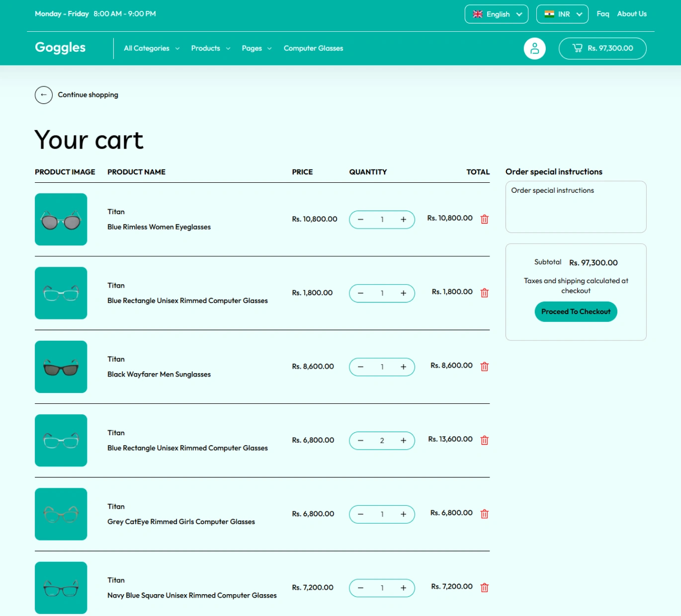Open the English language dropdown

[496, 14]
